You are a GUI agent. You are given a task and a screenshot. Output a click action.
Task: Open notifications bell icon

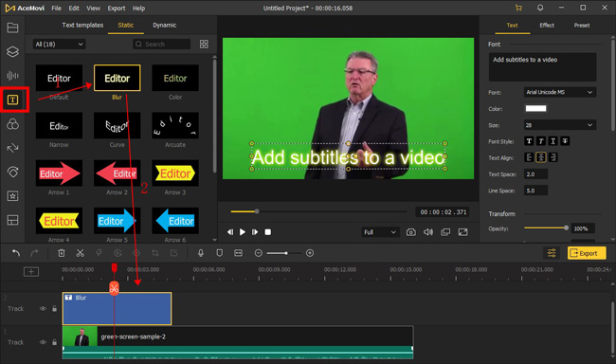[x=540, y=8]
